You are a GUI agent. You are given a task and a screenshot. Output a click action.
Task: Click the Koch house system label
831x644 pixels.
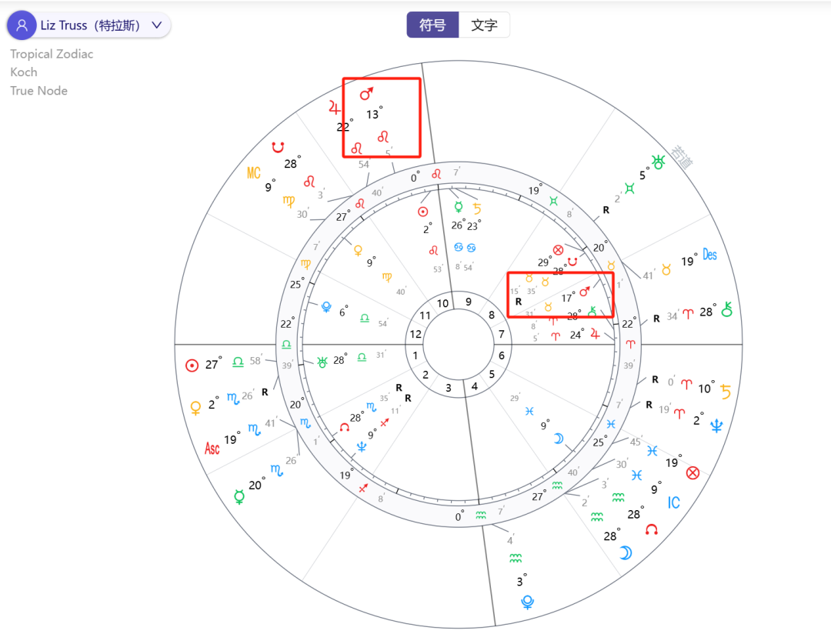(x=24, y=72)
